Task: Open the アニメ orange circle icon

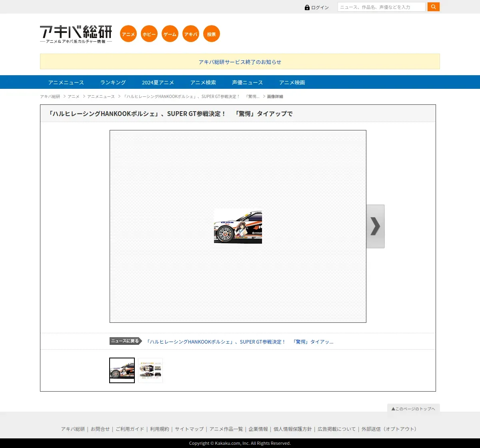Action: pyautogui.click(x=128, y=34)
